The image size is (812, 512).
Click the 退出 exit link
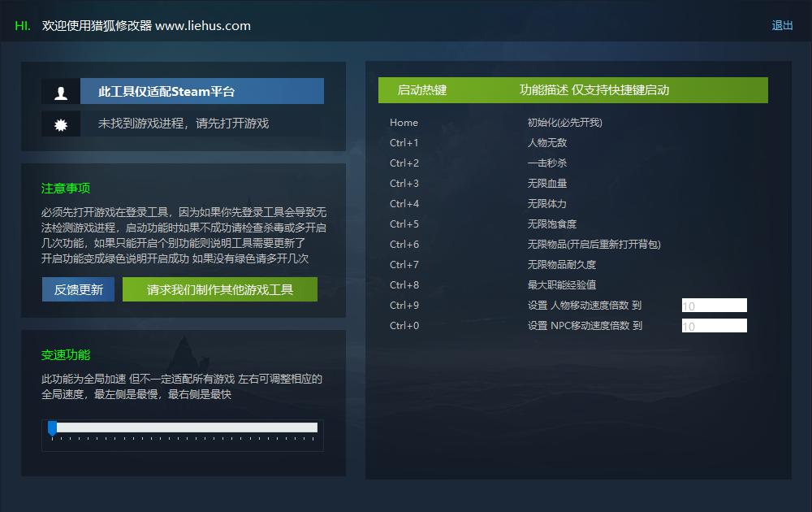click(782, 25)
